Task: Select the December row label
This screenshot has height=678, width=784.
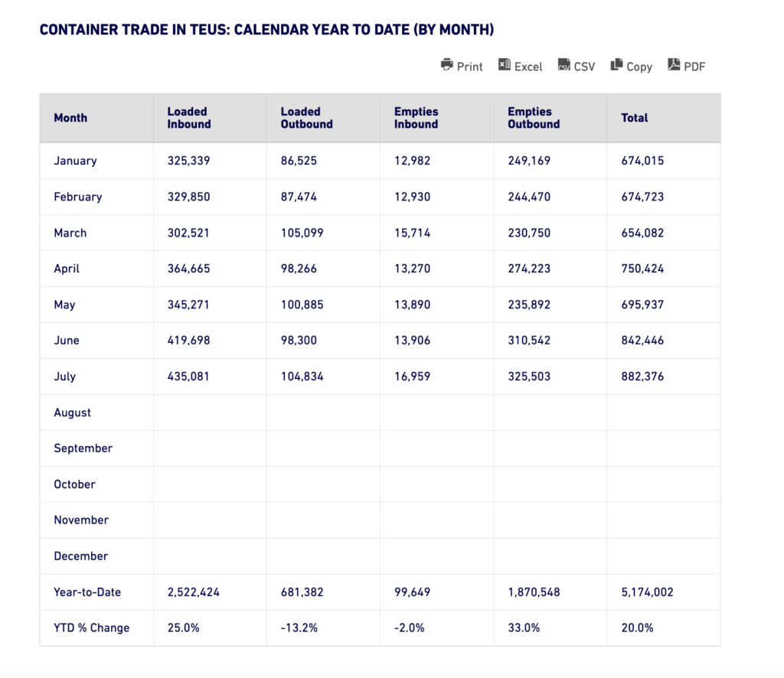Action: 80,556
